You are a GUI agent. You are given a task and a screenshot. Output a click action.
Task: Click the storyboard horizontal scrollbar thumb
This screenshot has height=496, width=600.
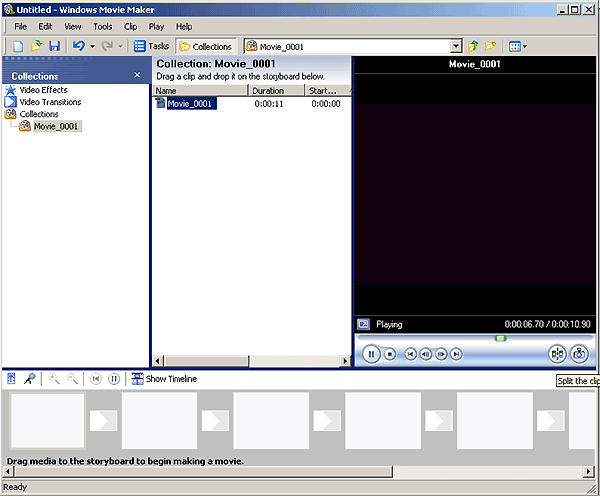pyautogui.click(x=203, y=472)
